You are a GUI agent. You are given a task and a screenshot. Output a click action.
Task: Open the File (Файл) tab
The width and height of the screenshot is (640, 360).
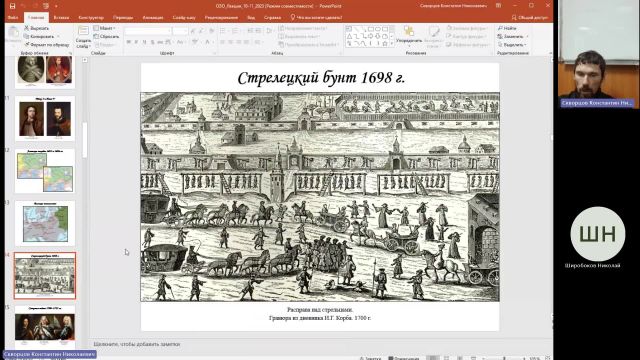pyautogui.click(x=13, y=18)
